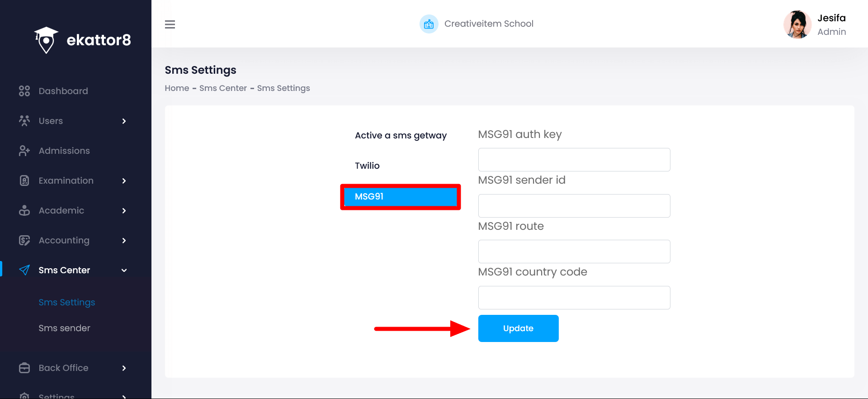This screenshot has width=868, height=399.
Task: Expand the Academic submenu chevron
Action: coord(124,210)
